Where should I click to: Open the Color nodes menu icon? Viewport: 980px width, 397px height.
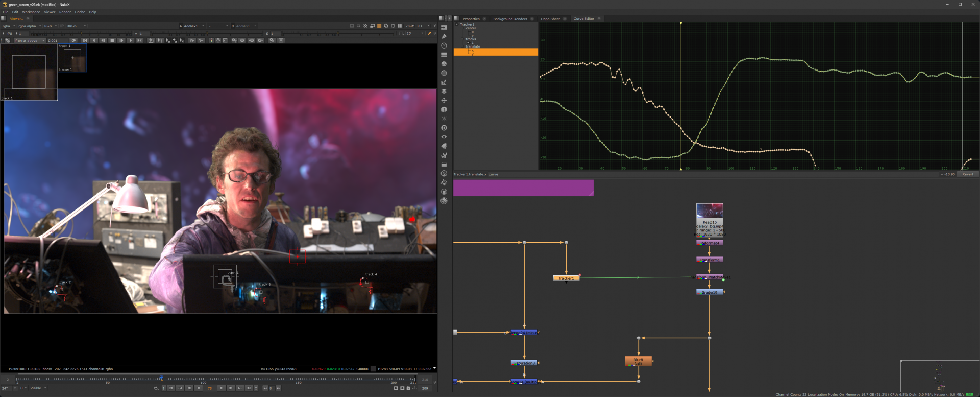click(444, 64)
